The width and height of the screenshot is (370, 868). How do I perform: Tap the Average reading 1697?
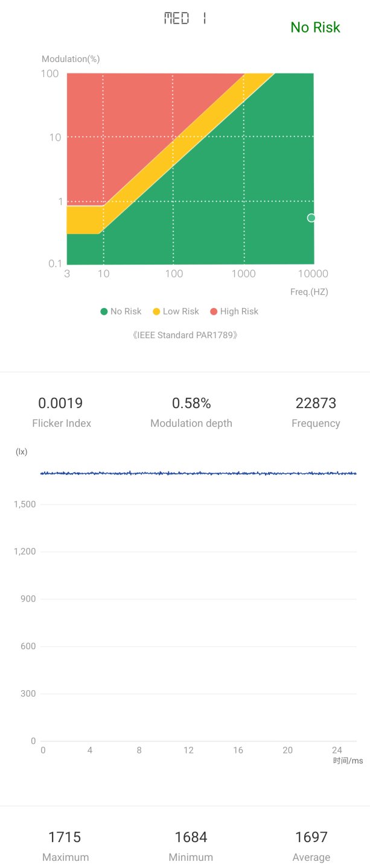tap(311, 837)
